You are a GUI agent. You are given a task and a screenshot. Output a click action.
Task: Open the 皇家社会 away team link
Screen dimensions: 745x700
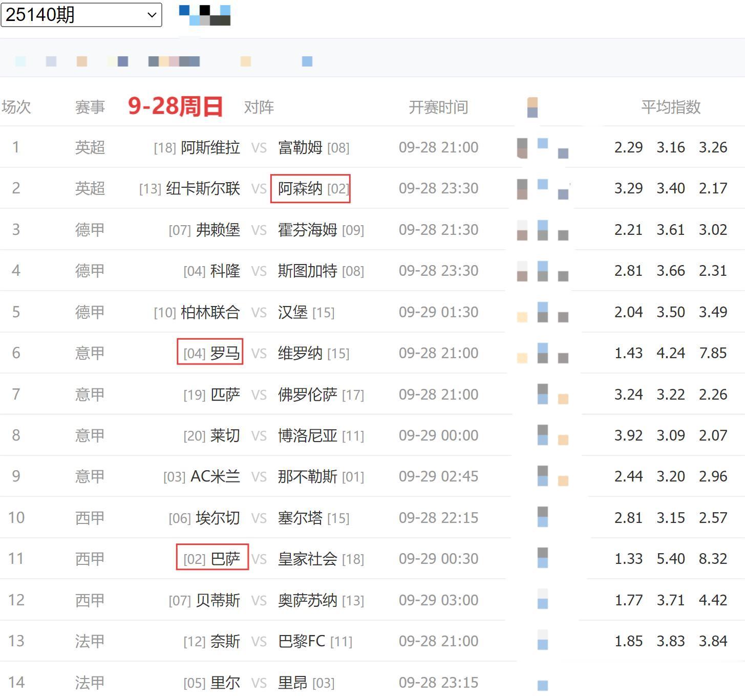307,559
